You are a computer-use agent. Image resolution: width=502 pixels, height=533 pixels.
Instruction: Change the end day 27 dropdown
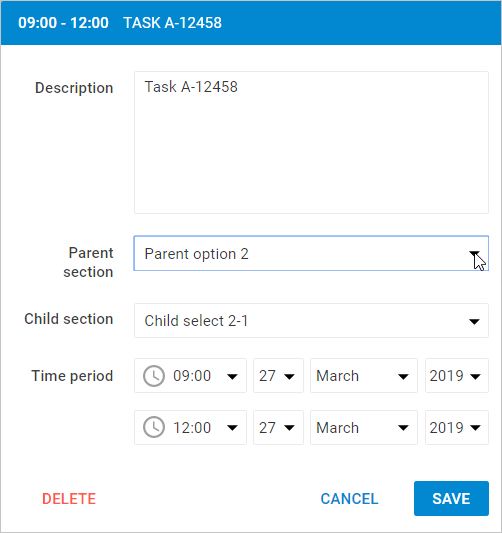pyautogui.click(x=278, y=427)
